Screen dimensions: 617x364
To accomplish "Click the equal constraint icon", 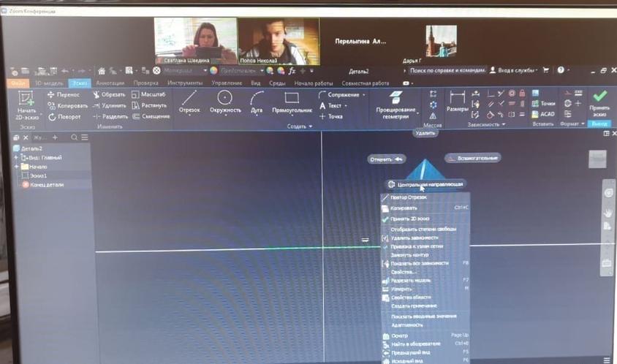I will tap(522, 115).
